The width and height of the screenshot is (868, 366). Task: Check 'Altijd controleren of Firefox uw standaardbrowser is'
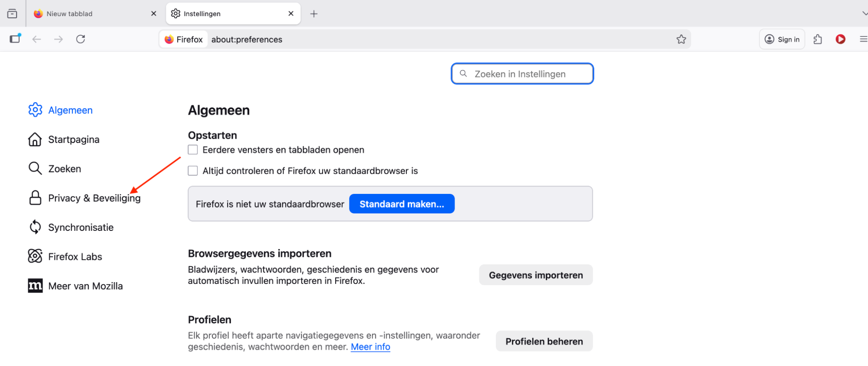click(x=192, y=170)
